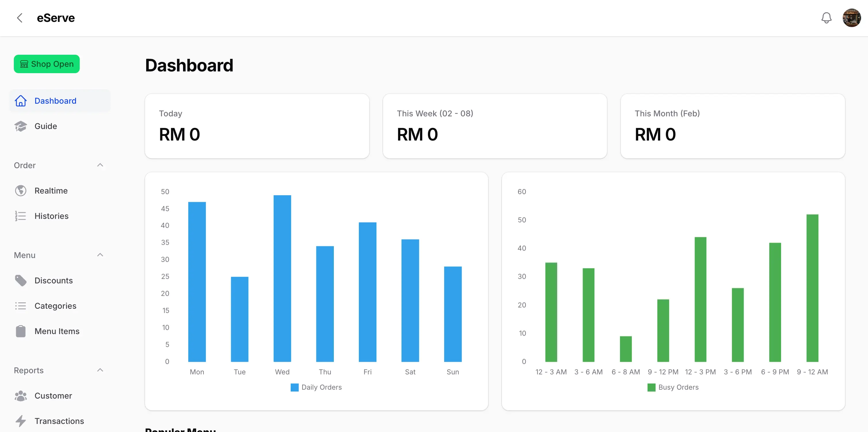Collapse the Order section chevron

click(x=100, y=165)
